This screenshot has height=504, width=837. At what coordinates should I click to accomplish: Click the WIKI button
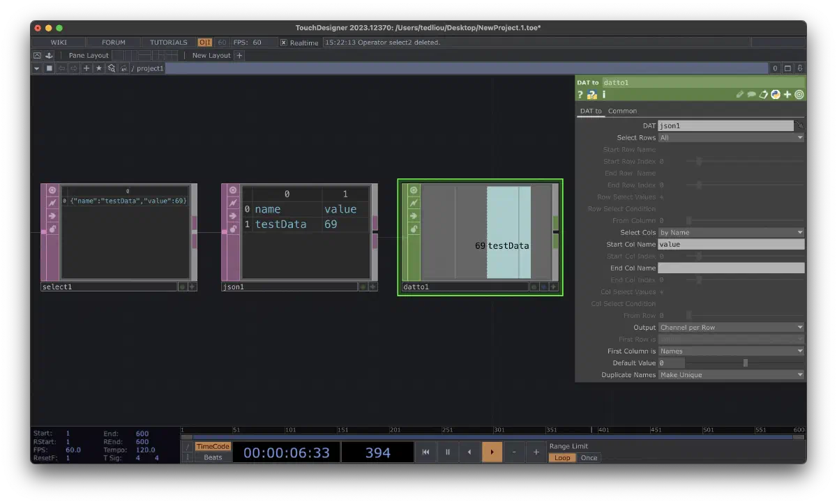pyautogui.click(x=59, y=43)
